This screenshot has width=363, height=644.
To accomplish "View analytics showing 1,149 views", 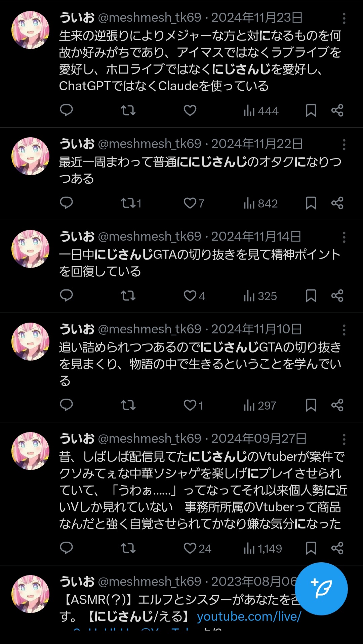I will coord(263,548).
